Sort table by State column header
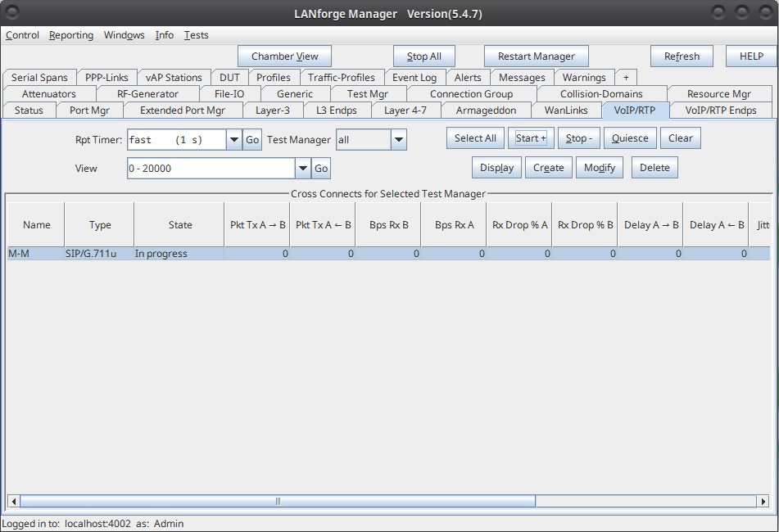779x532 pixels. (180, 225)
